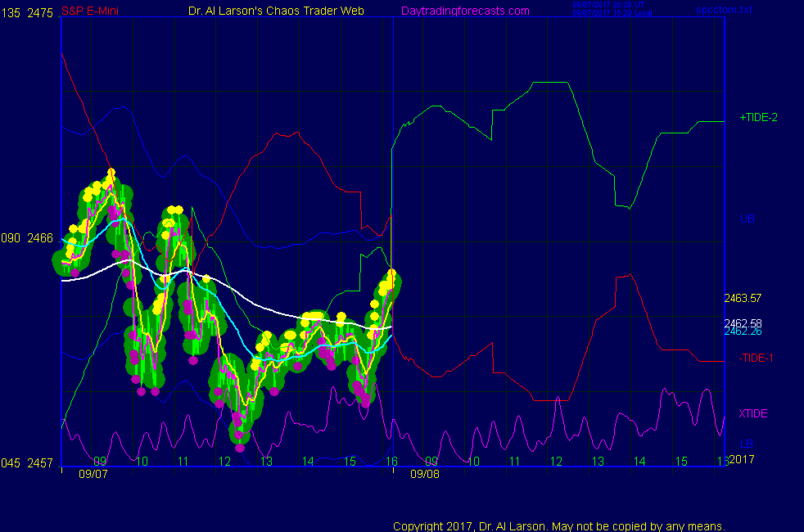Select the LB legend label
This screenshot has height=532, width=804.
coord(747,444)
